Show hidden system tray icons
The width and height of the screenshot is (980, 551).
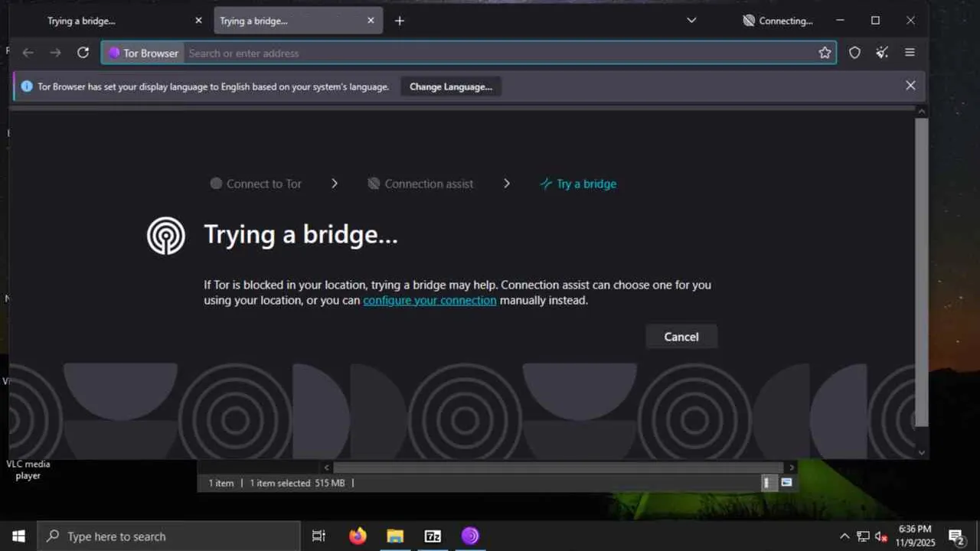pos(844,536)
